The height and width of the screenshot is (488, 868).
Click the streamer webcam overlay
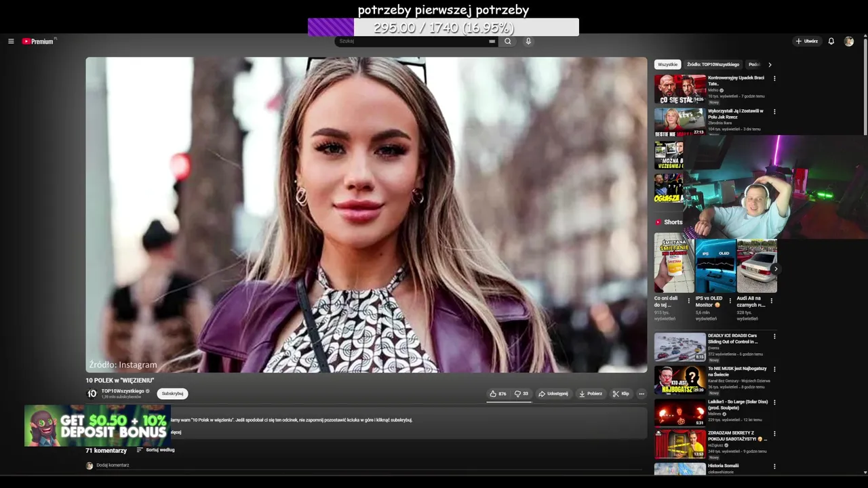(x=775, y=187)
